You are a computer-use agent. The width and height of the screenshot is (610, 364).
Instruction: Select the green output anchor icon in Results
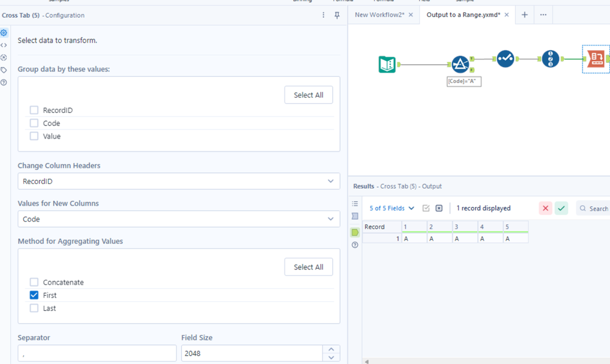point(355,233)
